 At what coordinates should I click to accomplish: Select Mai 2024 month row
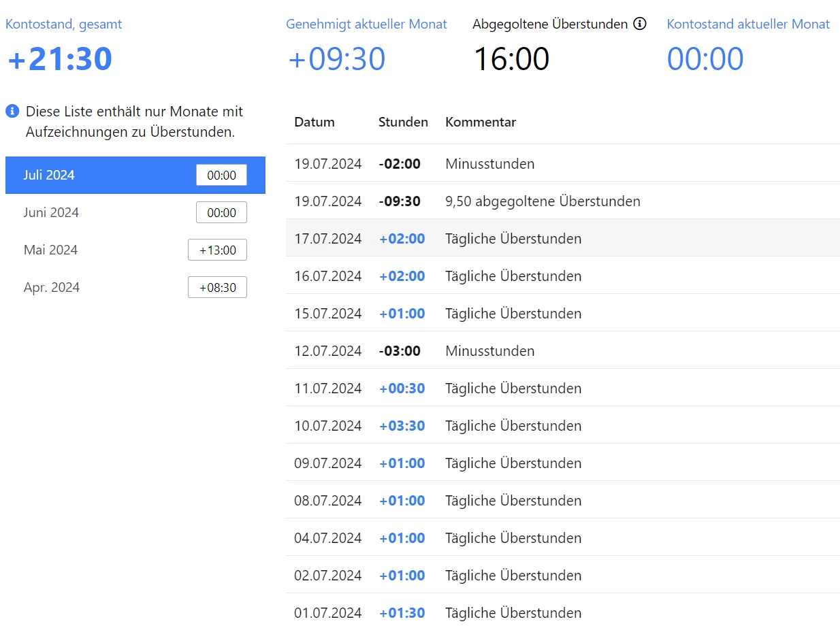135,250
